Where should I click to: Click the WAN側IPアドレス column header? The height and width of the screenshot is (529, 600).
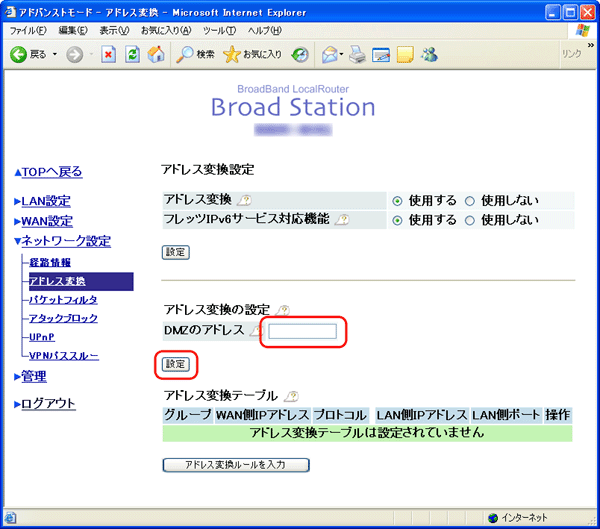262,415
